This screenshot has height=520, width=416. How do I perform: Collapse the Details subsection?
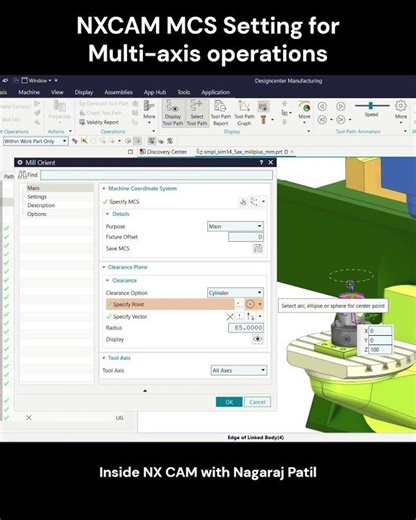(x=107, y=214)
